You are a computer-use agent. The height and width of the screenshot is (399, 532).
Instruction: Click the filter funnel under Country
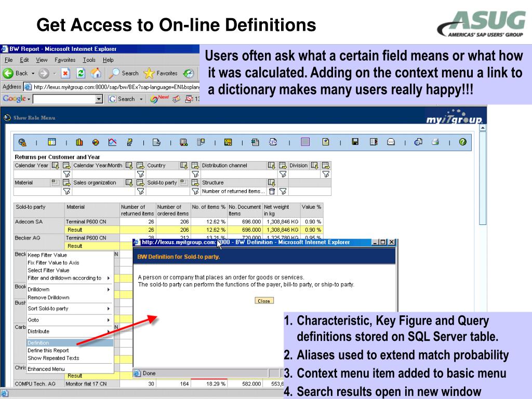195,174
